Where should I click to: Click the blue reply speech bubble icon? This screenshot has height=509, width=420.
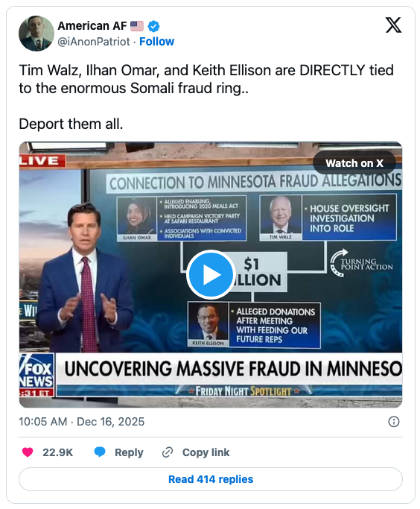pyautogui.click(x=100, y=452)
